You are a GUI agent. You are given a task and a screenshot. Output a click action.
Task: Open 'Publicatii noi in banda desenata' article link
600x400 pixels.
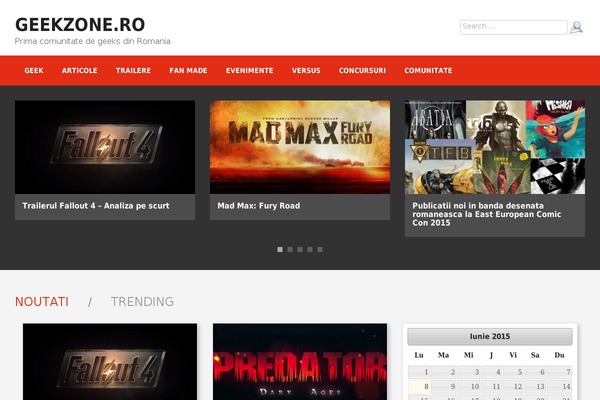point(487,214)
